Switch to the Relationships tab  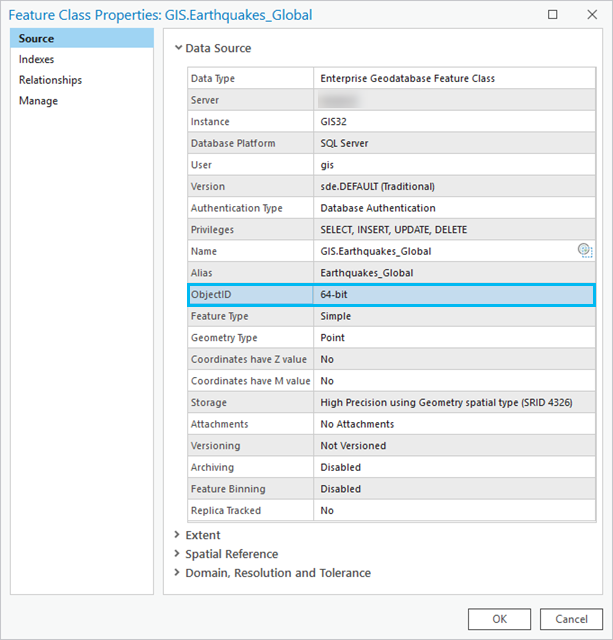(x=50, y=80)
